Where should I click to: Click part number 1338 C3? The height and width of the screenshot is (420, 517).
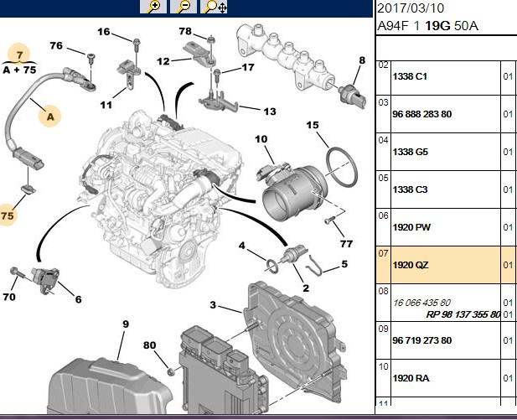[x=410, y=189]
